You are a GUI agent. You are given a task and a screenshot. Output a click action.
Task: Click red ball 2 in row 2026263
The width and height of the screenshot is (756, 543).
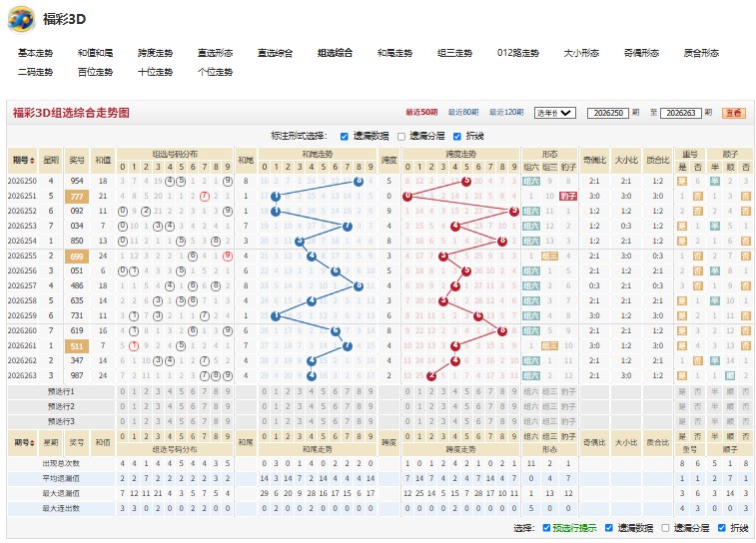point(431,375)
